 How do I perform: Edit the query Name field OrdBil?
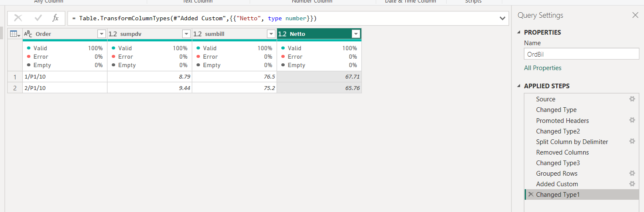pos(582,54)
